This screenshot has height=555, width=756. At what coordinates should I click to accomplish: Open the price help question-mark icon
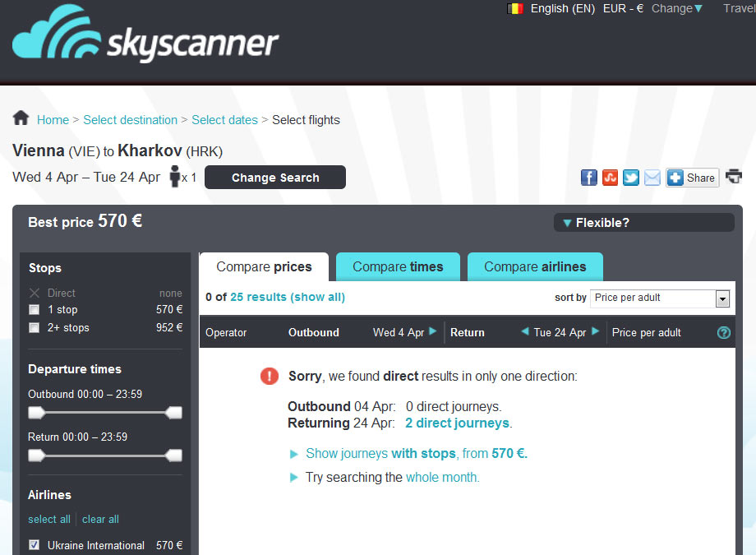pyautogui.click(x=723, y=332)
